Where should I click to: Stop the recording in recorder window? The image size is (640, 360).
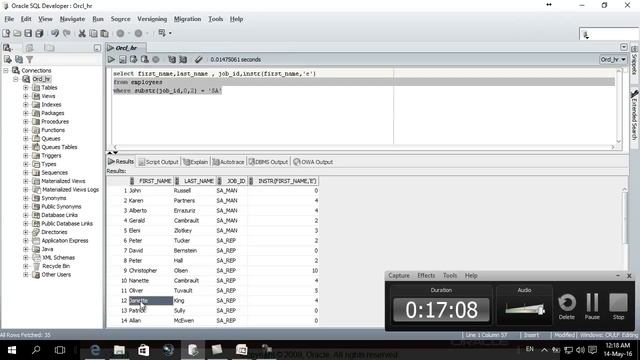tap(618, 307)
